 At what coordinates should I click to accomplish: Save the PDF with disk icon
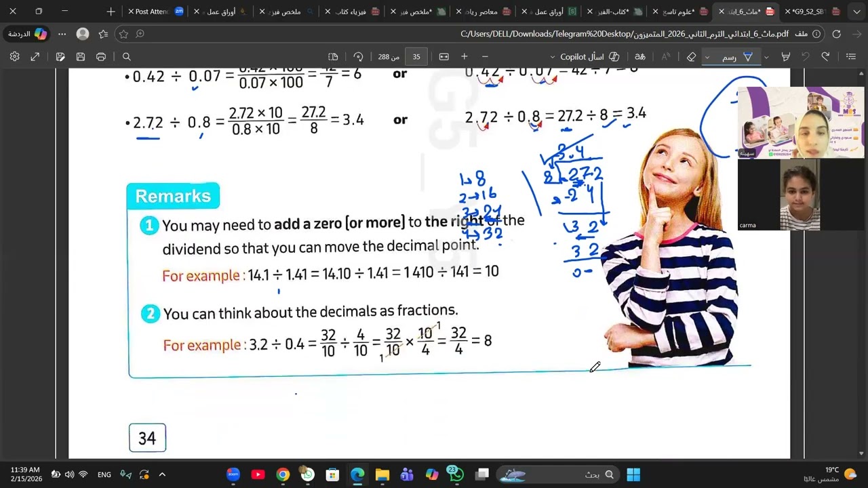click(81, 57)
